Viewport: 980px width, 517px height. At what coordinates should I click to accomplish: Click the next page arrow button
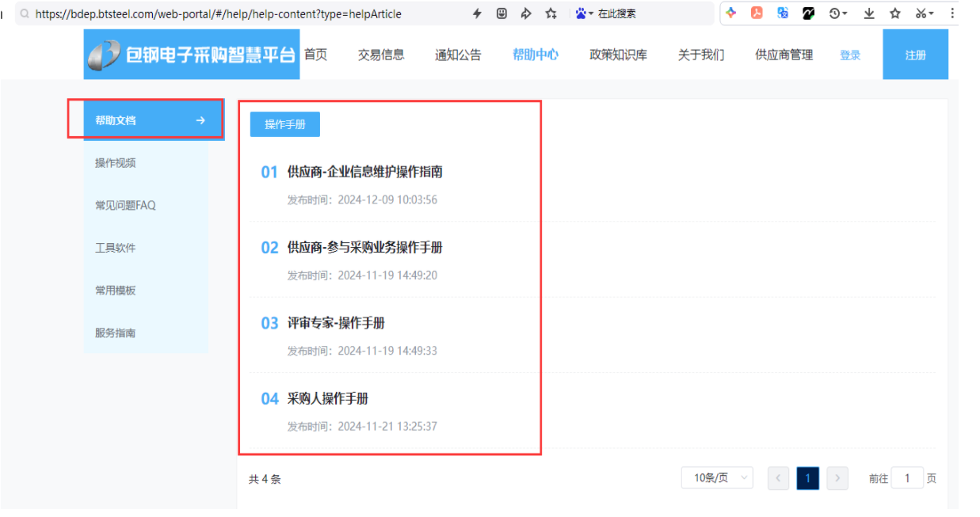(837, 478)
